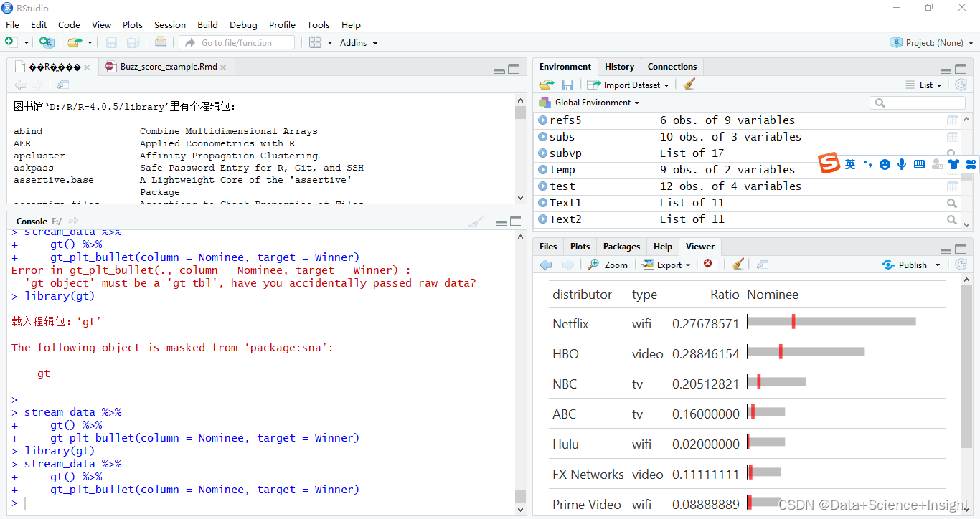This screenshot has height=519, width=980.
Task: Click the Sogou soft keyboard icon
Action: [x=919, y=164]
